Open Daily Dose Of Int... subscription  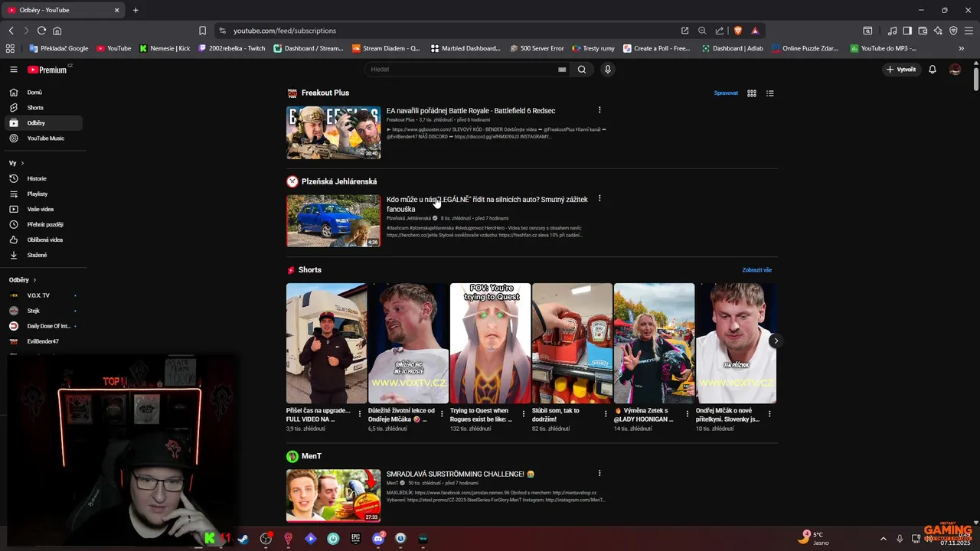(x=43, y=326)
